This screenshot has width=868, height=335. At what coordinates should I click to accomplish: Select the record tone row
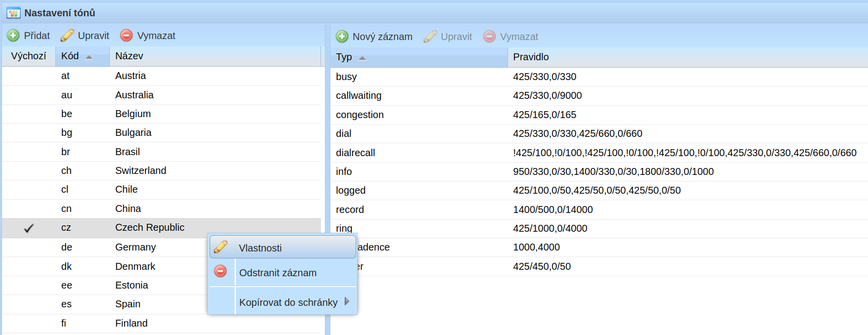[599, 210]
